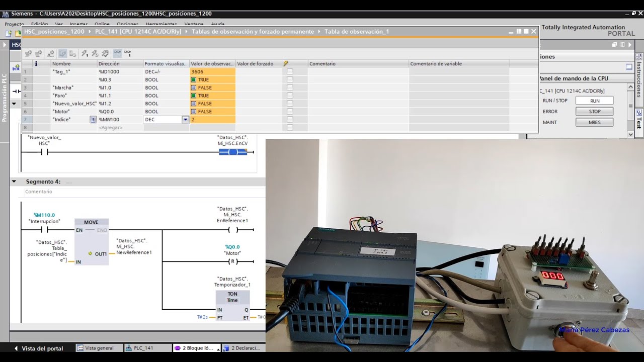Click the Vista general overview icon
The image size is (644, 362).
tap(80, 348)
